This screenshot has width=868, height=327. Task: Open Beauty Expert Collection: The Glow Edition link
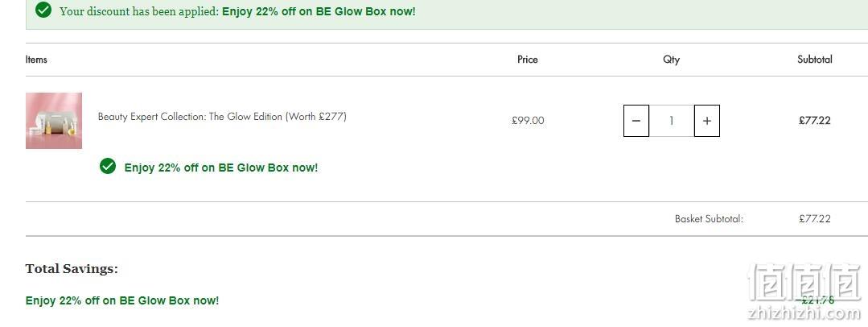tap(222, 117)
